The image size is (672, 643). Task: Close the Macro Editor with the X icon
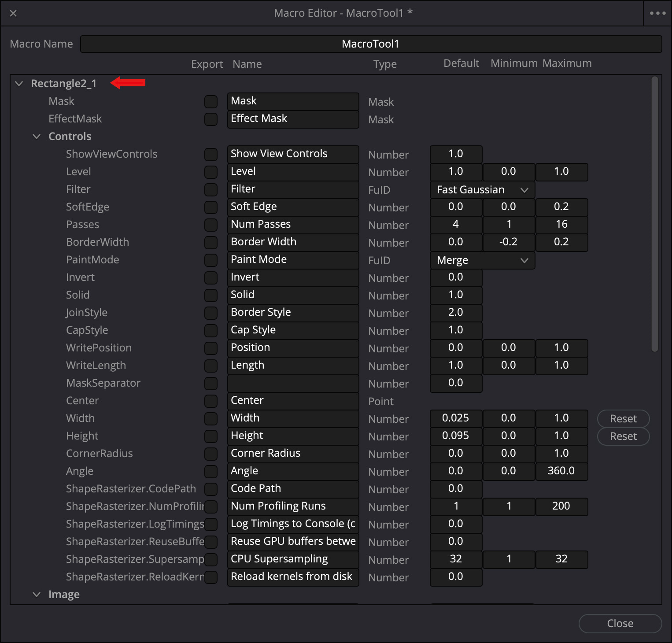(x=13, y=13)
